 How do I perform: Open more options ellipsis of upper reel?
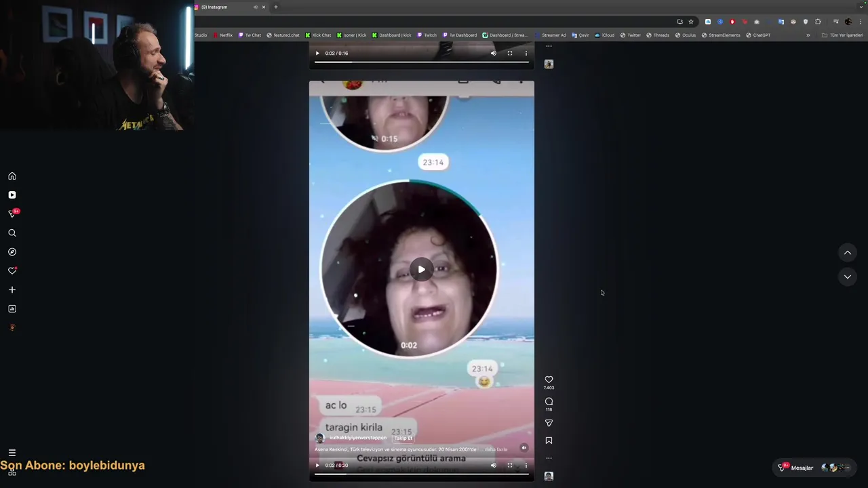click(x=549, y=46)
